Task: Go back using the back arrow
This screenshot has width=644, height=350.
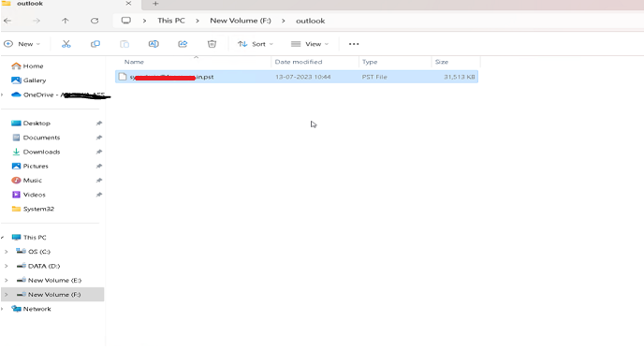Action: pos(7,21)
